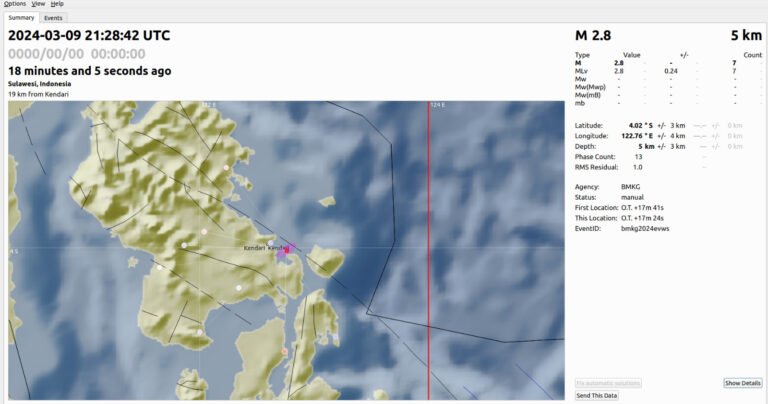
Task: Click the MLv uncertainty value 0.24
Action: (x=671, y=71)
